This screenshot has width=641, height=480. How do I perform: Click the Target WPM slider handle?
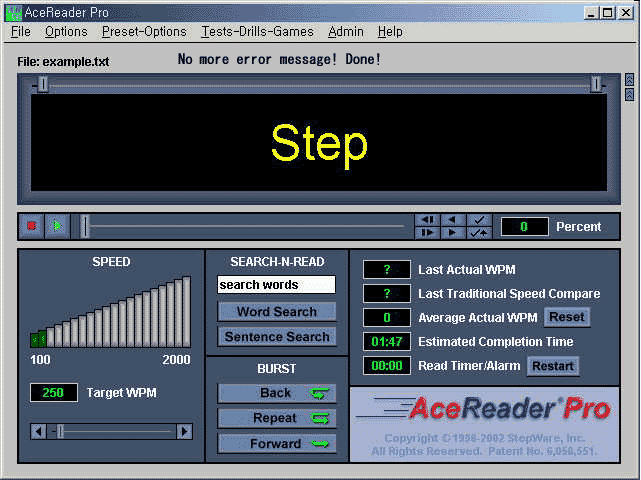tap(60, 431)
